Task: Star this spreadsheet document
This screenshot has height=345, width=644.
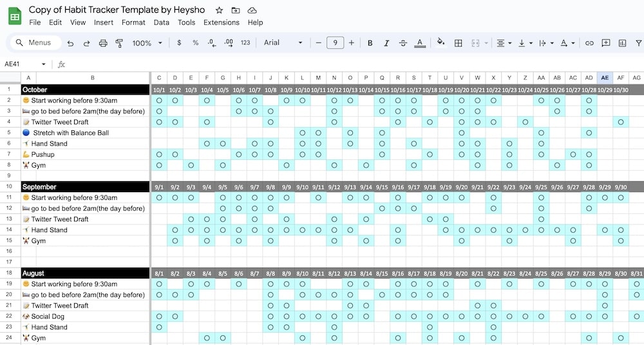Action: (x=219, y=10)
